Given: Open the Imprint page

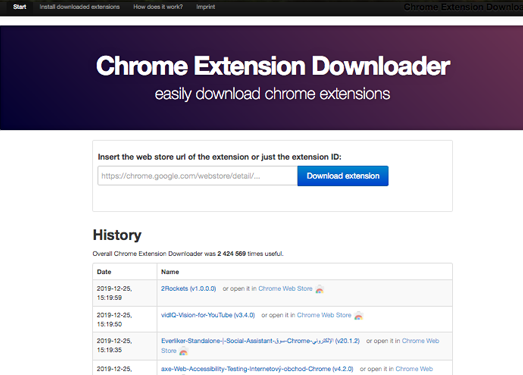Looking at the screenshot, I should point(205,7).
